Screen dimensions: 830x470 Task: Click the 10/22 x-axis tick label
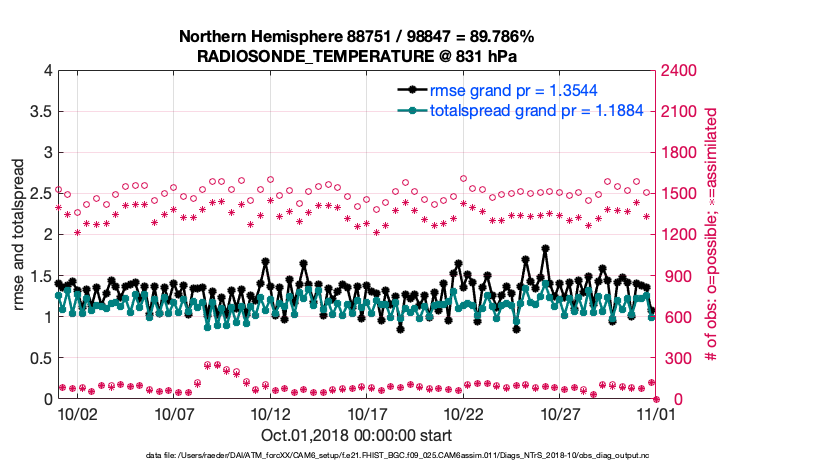[464, 413]
